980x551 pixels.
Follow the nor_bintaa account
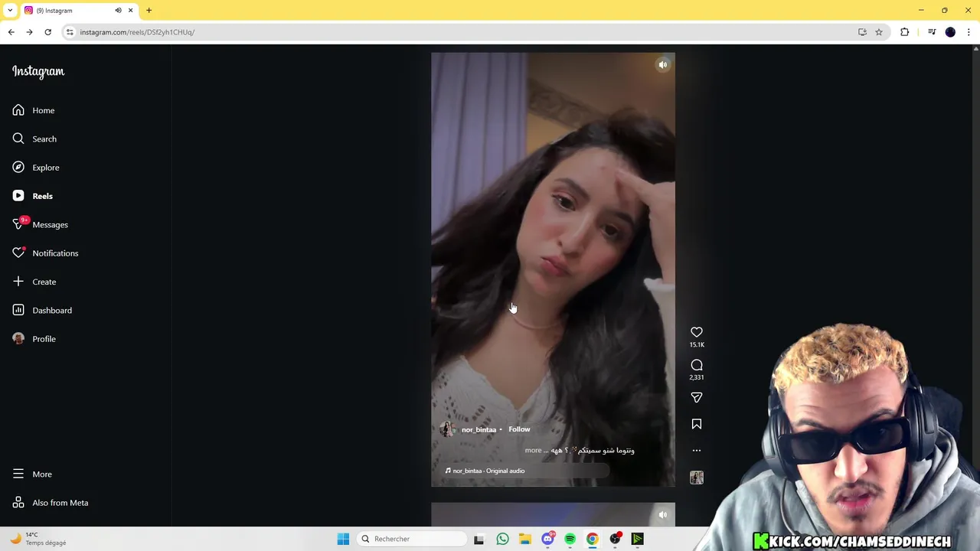[x=519, y=429]
